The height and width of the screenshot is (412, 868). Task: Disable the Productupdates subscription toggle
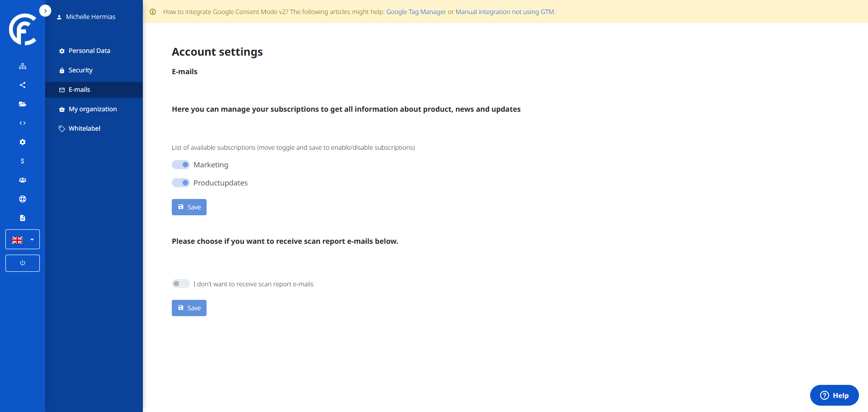click(181, 183)
